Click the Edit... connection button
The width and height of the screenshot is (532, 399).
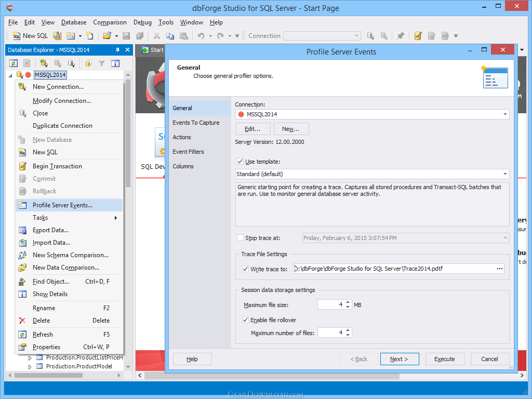(253, 129)
